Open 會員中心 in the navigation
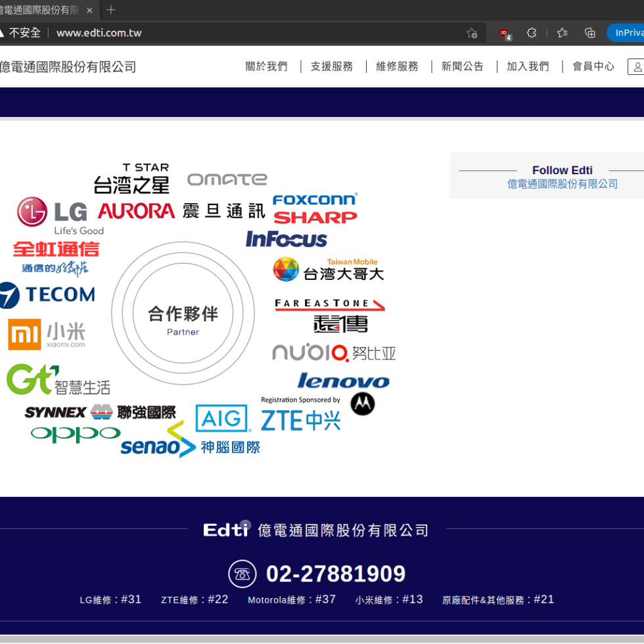 click(593, 66)
